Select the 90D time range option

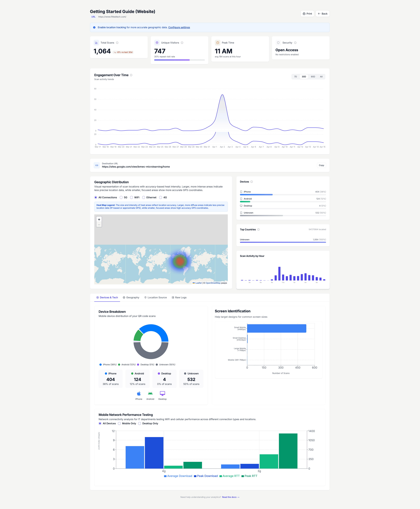tap(313, 77)
